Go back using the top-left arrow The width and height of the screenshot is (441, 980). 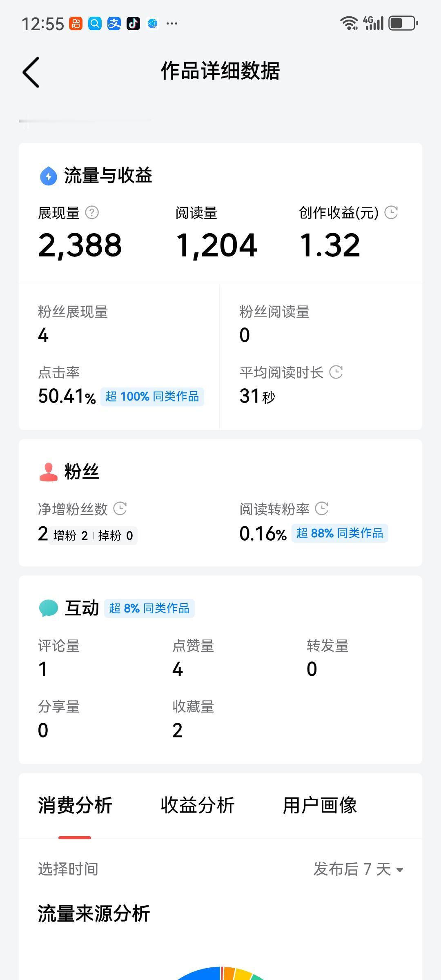coord(31,72)
